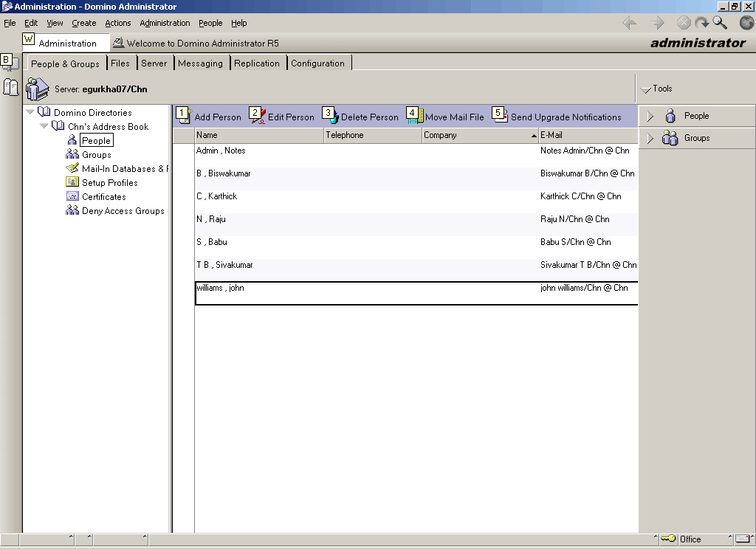The image size is (756, 549).
Task: Click the server people icon beside egurkha07/Chn
Action: coord(37,89)
